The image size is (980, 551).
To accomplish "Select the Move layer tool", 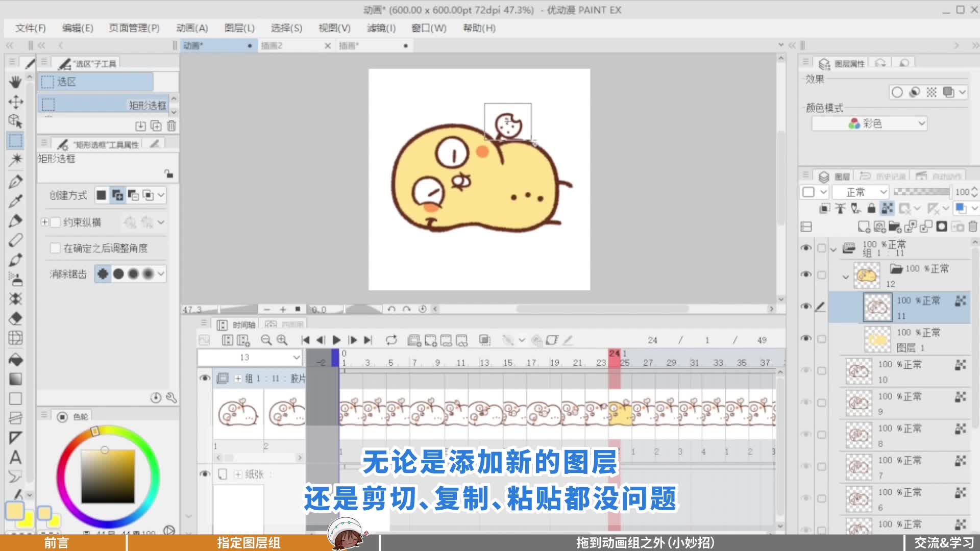I will 15,102.
